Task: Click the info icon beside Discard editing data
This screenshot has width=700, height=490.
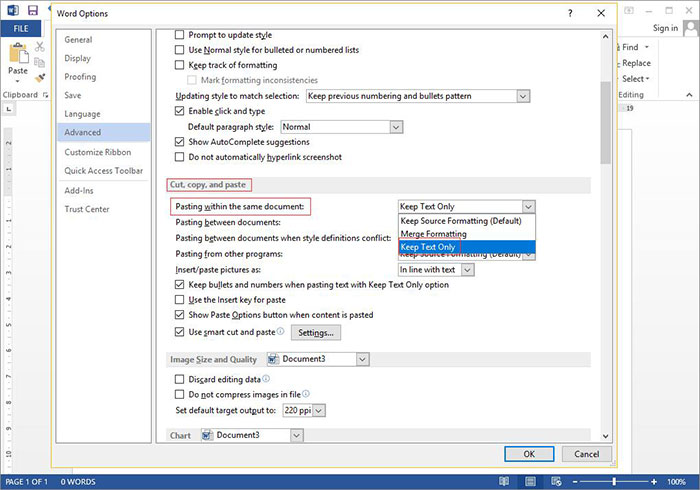Action: pos(266,378)
